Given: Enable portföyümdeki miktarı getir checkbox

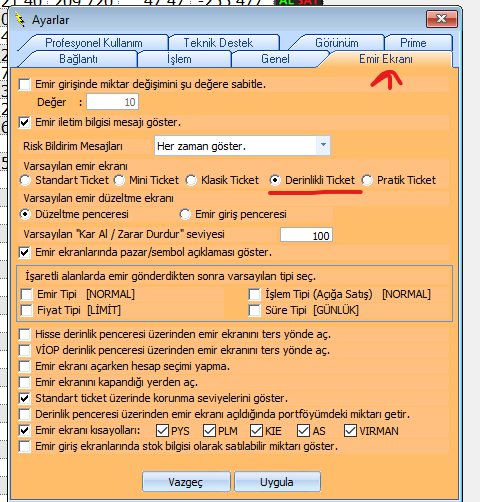Looking at the screenshot, I should pos(25,414).
